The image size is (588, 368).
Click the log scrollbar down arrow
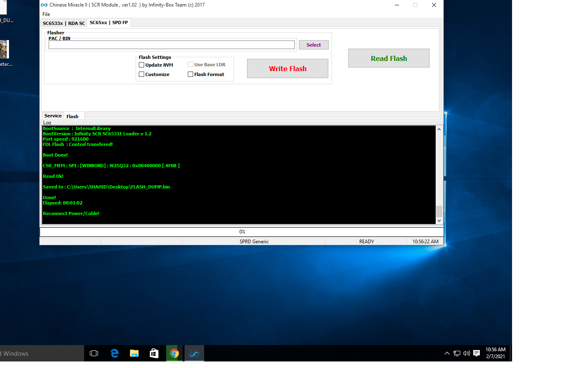[439, 221]
